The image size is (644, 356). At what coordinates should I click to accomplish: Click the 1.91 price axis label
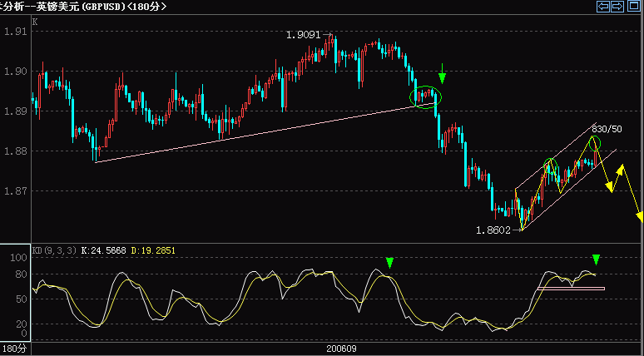pyautogui.click(x=15, y=32)
